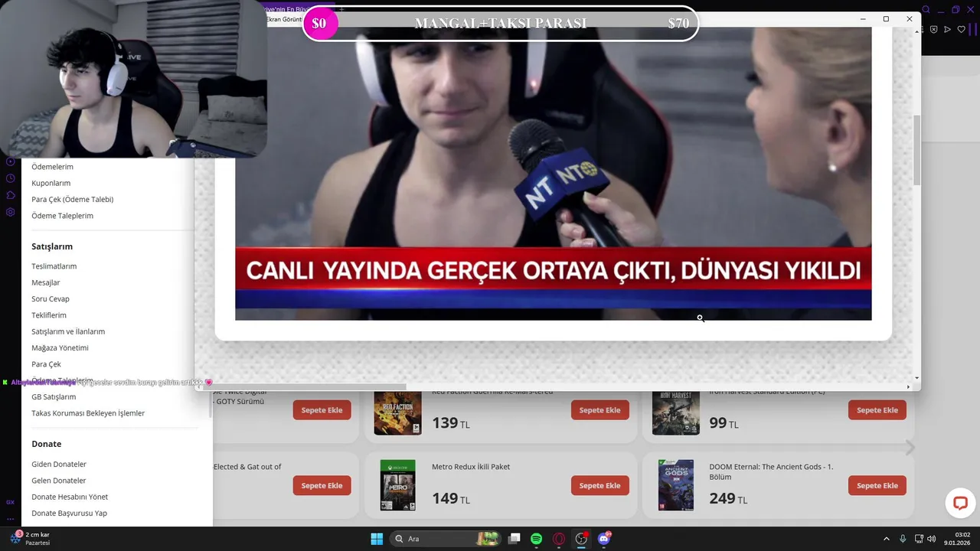Open the sidebar settings gear icon
Image resolution: width=980 pixels, height=551 pixels.
point(11,212)
